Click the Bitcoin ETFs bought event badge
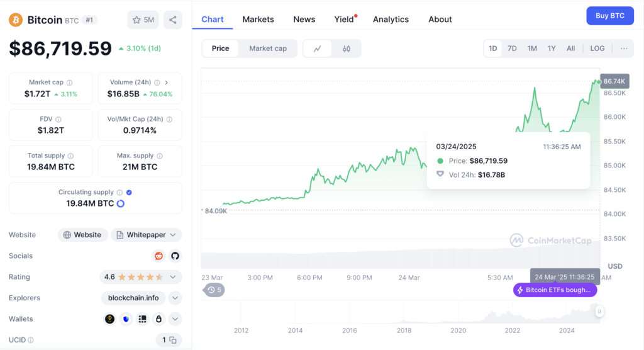 tap(555, 290)
